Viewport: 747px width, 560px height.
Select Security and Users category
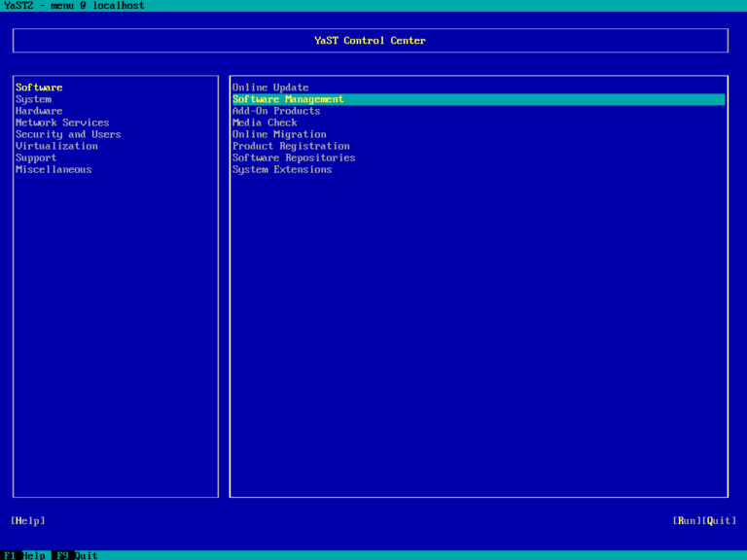click(x=68, y=134)
